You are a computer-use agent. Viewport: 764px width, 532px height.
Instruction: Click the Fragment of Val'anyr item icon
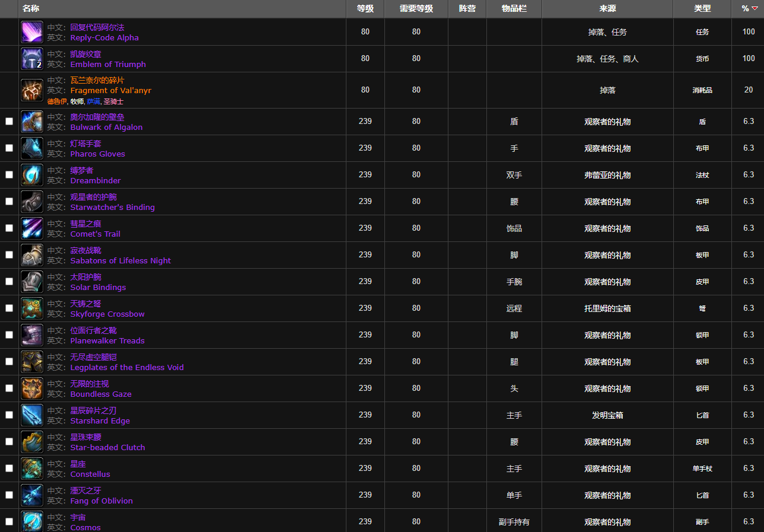click(x=32, y=90)
